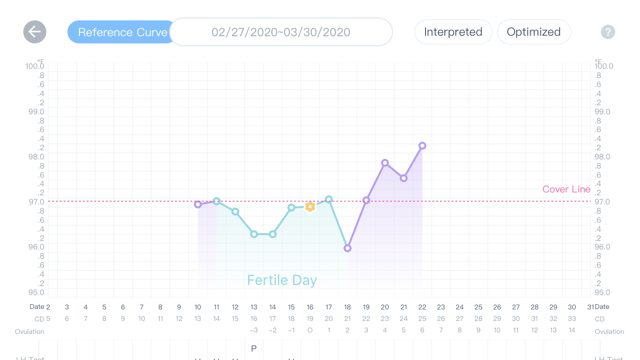Open the 02/27/2020~03/30/2020 date range selector
This screenshot has height=360, width=640.
coord(281,32)
